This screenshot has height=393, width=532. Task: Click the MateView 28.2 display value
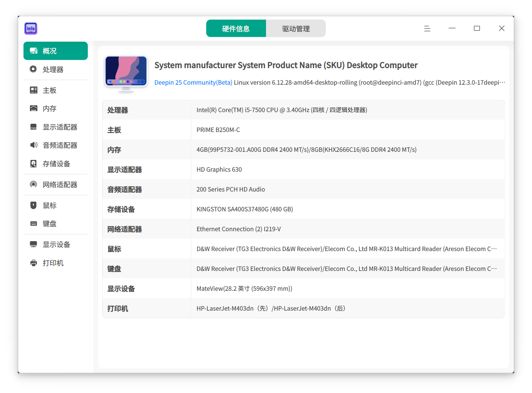point(244,288)
